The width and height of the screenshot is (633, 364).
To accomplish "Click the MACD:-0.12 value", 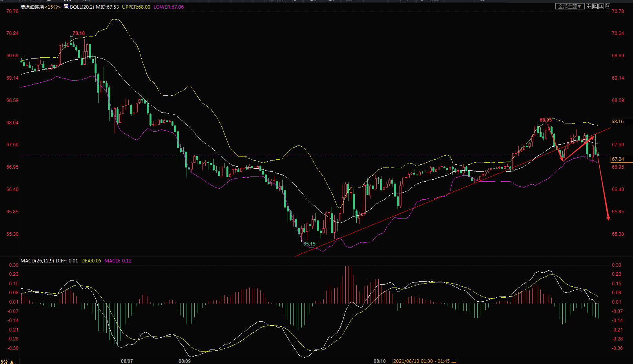I will pyautogui.click(x=118, y=261).
